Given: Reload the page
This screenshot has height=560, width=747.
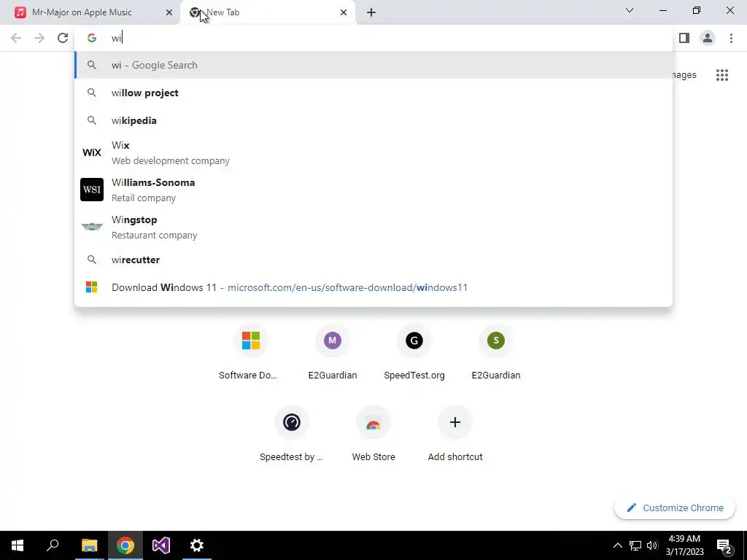Looking at the screenshot, I should 63,38.
